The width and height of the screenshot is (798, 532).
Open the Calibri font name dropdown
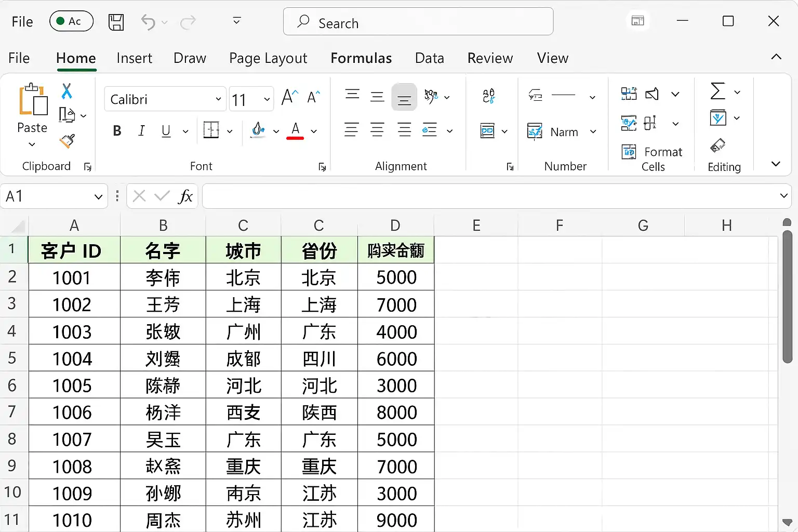tap(218, 99)
